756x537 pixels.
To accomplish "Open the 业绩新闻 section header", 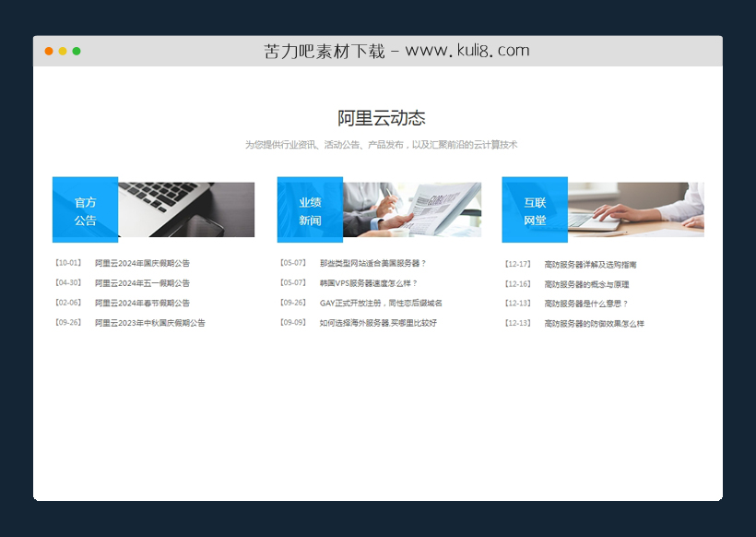I will 310,210.
